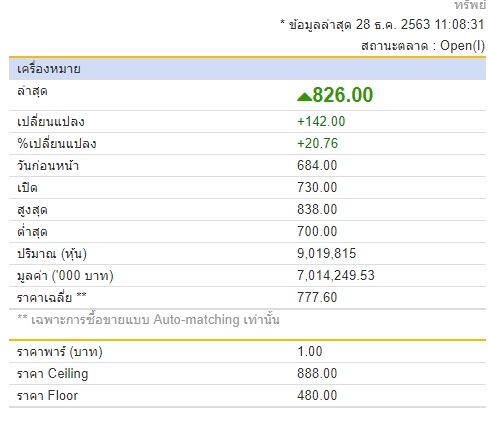Image resolution: width=488 pixels, height=441 pixels.
Task: Click the เครื่องหมาย header row
Action: point(247,69)
